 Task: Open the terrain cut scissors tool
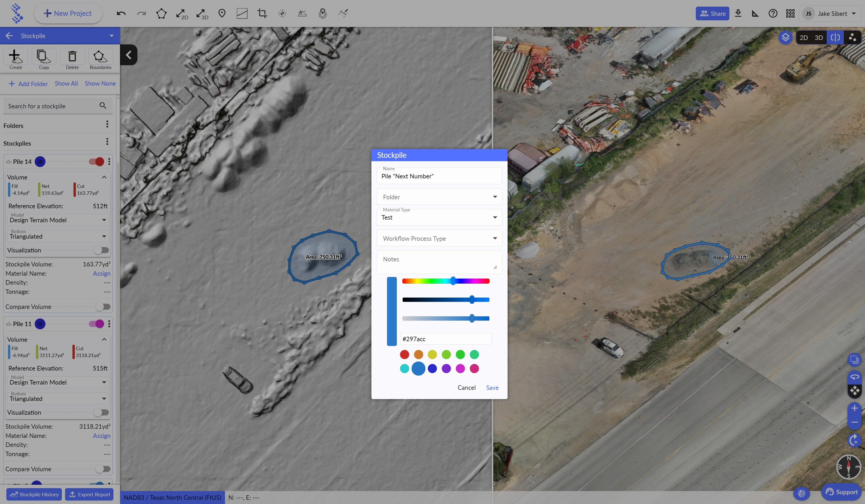pos(302,13)
